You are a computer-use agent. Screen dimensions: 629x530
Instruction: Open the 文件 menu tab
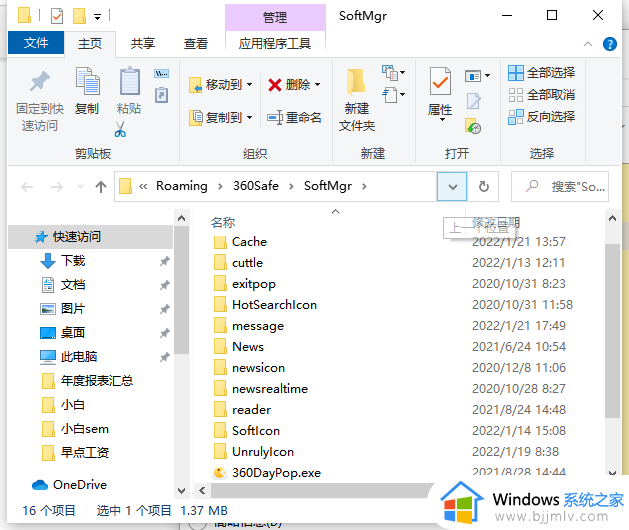coord(36,43)
